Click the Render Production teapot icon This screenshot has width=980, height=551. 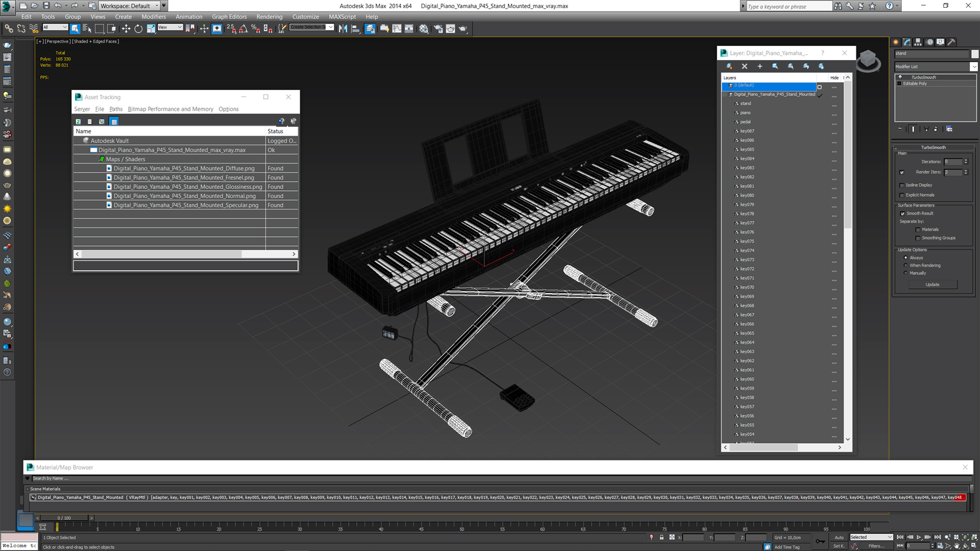coord(463,29)
